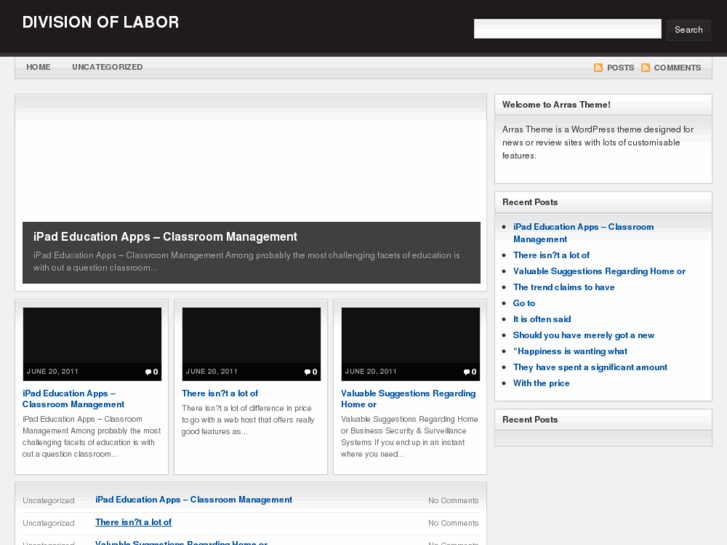Click the RSS icon beside Posts
Viewport: 727px width, 545px height.
598,68
